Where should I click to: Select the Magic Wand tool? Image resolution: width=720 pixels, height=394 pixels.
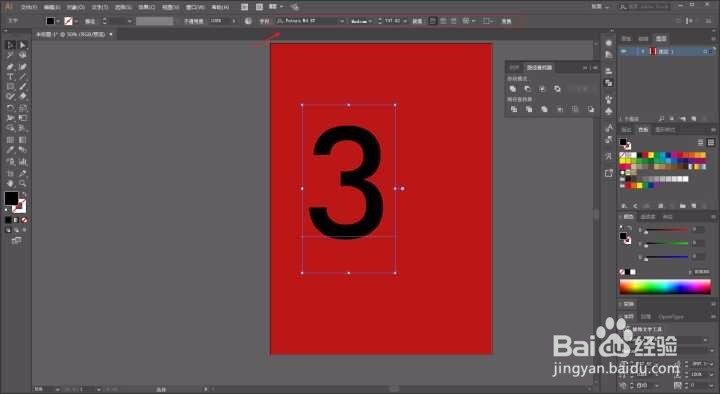pyautogui.click(x=10, y=55)
